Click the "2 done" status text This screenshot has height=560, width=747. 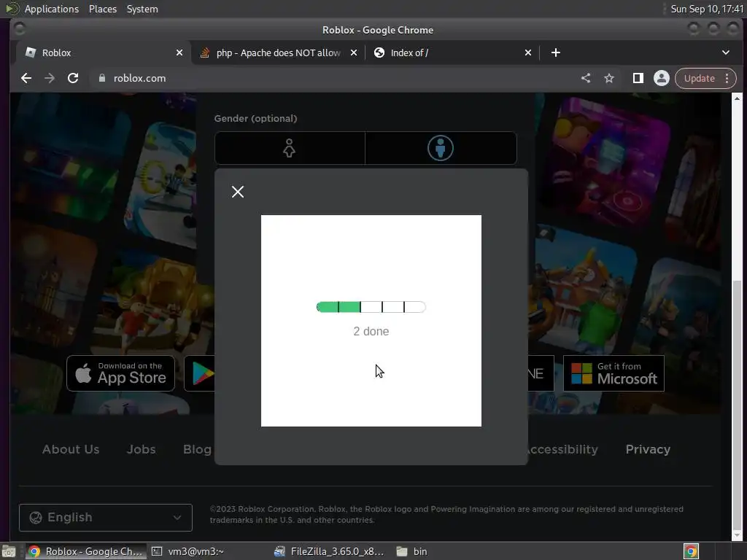[x=371, y=332]
